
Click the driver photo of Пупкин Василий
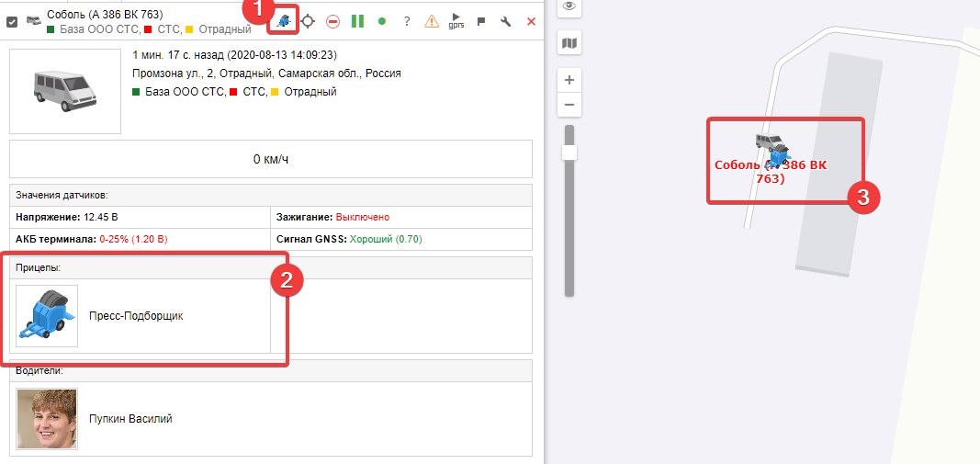tap(47, 419)
